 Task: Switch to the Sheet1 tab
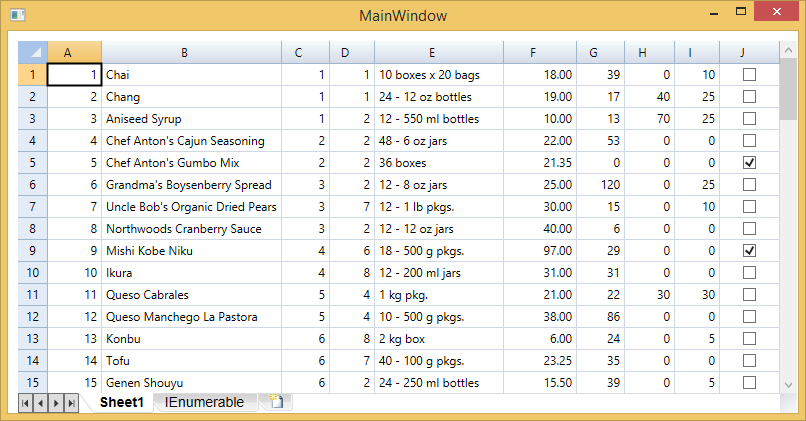121,402
